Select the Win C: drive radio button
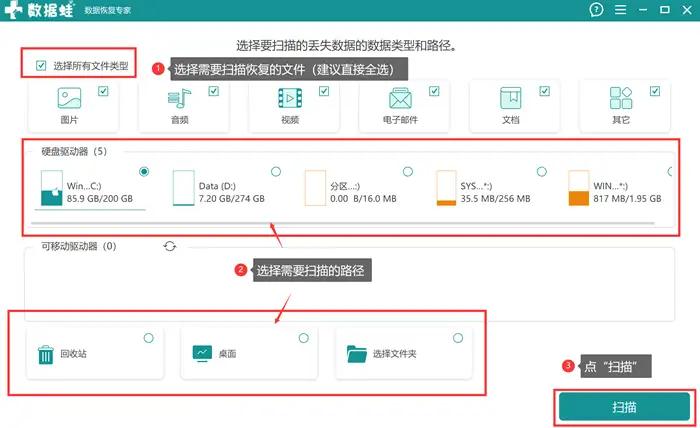The width and height of the screenshot is (700, 428). pos(144,171)
